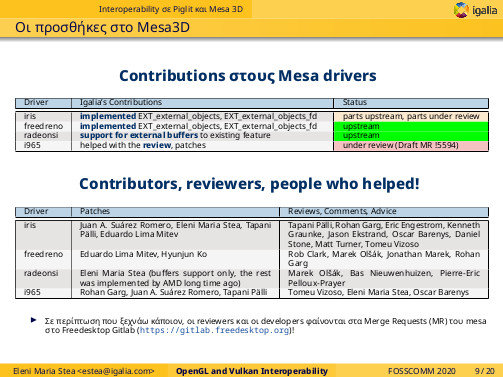Open the gitlab.freedesktop.org link

tap(214, 330)
